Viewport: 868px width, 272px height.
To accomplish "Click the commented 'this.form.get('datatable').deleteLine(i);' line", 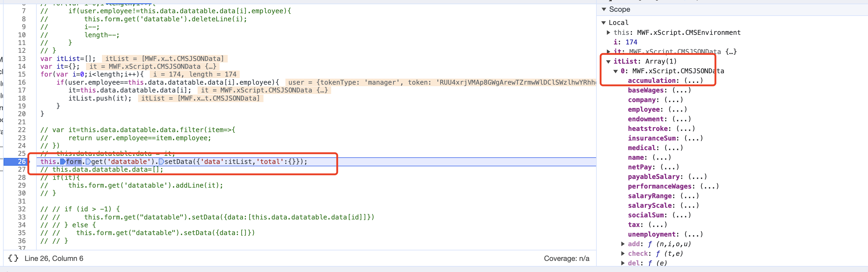I will 165,19.
